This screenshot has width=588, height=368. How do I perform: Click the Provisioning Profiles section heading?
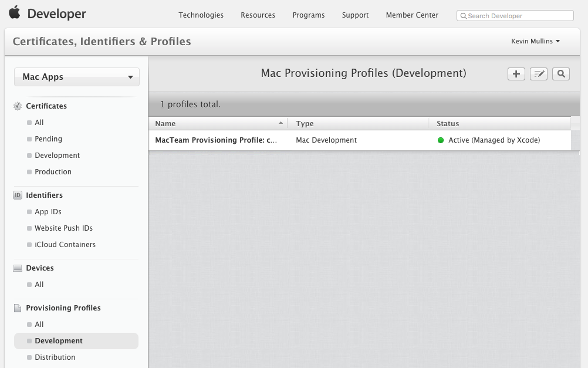tap(63, 308)
